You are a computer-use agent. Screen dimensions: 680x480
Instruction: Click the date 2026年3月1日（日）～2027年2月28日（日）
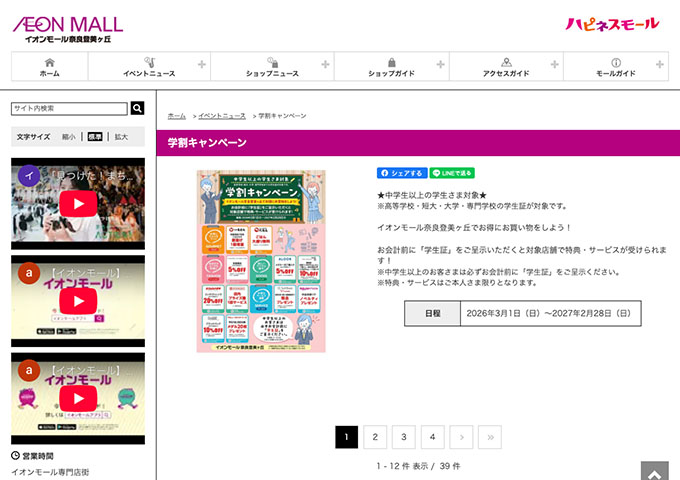pyautogui.click(x=549, y=313)
